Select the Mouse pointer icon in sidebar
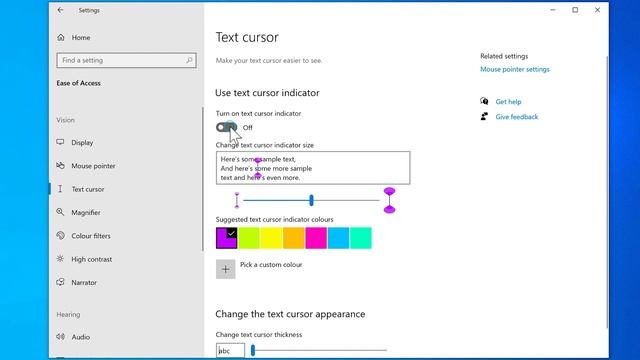Image resolution: width=640 pixels, height=360 pixels. (x=60, y=166)
